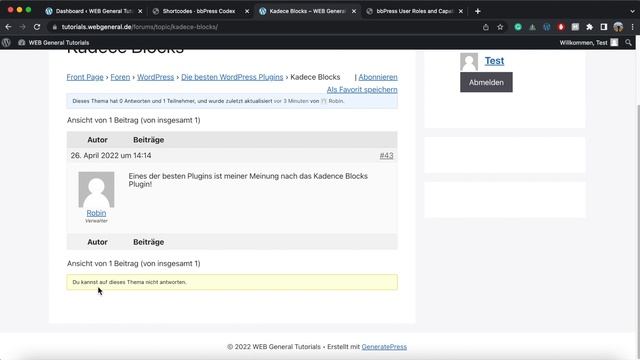Open Chrome three-dot menu
640x360 pixels.
tap(632, 27)
